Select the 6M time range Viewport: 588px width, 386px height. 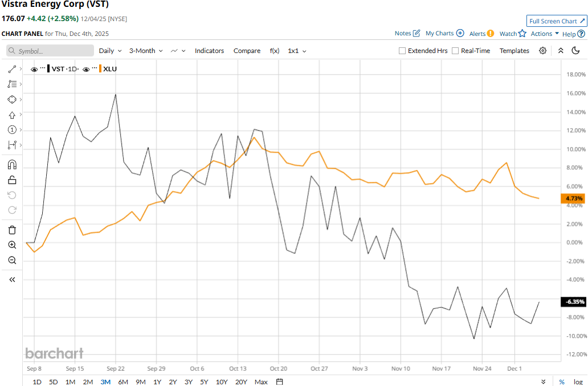coord(123,382)
